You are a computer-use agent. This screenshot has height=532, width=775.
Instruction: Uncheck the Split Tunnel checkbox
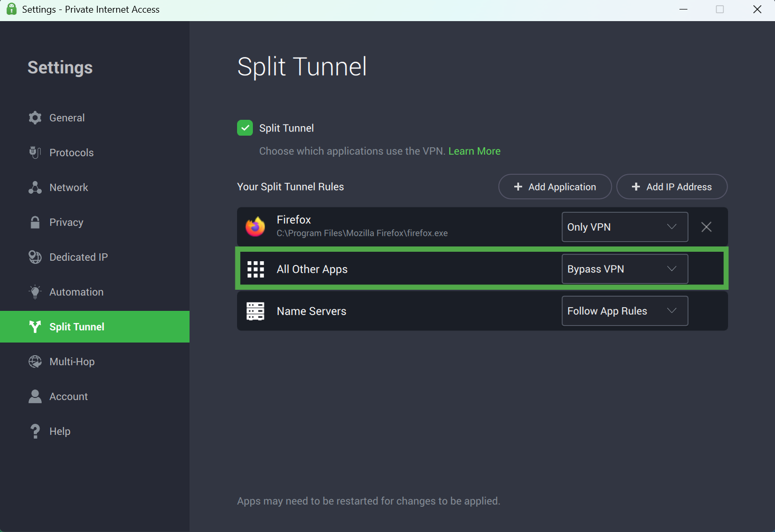tap(245, 128)
